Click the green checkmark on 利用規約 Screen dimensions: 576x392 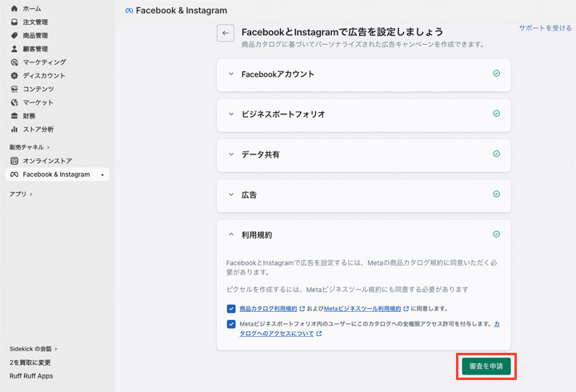pyautogui.click(x=496, y=234)
